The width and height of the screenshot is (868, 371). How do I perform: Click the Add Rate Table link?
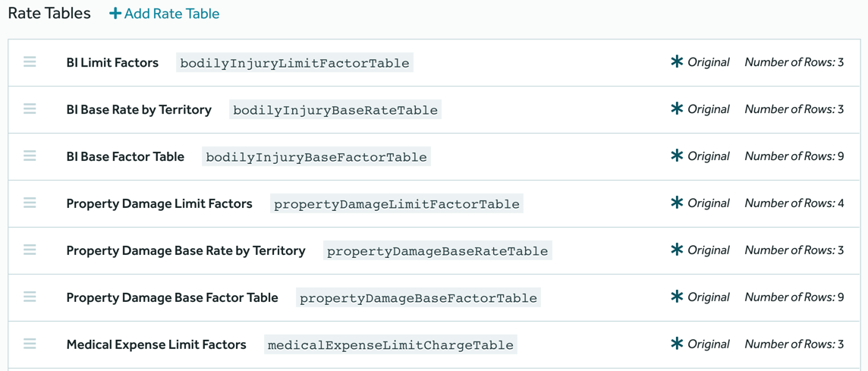point(171,14)
